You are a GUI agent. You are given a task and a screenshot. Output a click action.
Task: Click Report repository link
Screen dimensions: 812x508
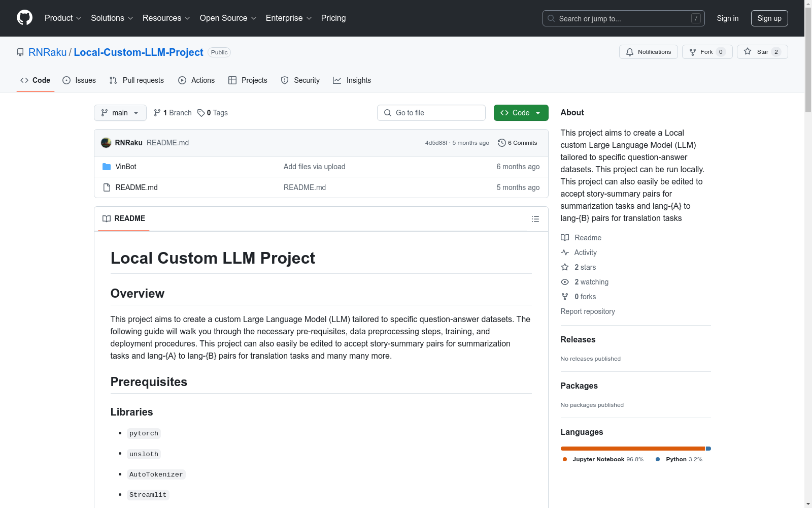(588, 311)
